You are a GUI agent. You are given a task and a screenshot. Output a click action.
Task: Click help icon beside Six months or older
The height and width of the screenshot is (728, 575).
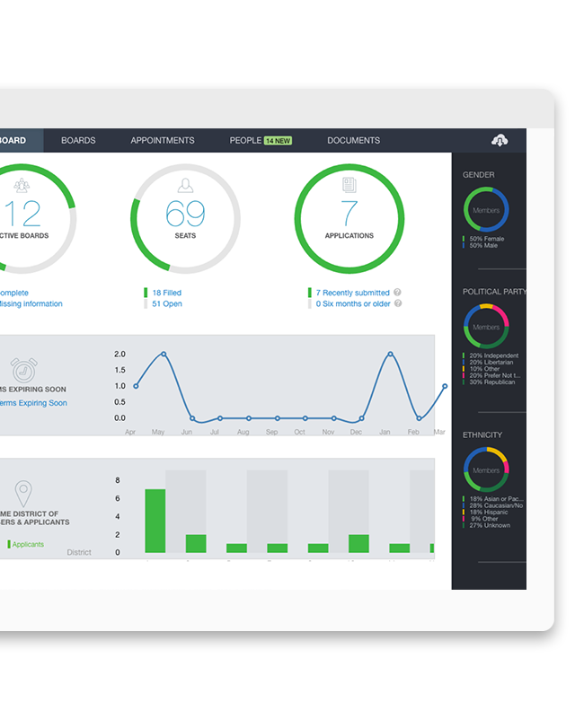click(x=398, y=304)
